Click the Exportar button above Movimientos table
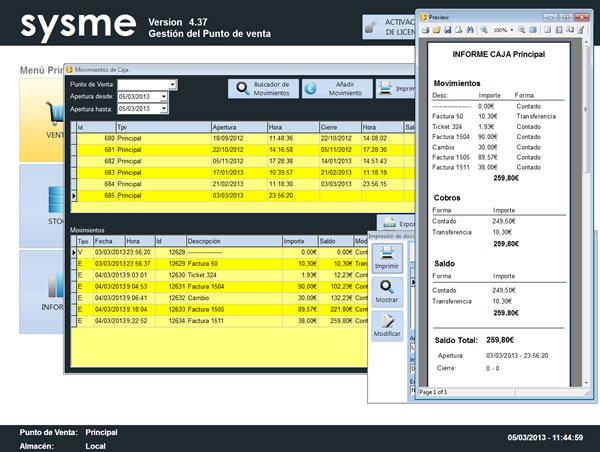This screenshot has height=452, width=600. pyautogui.click(x=396, y=224)
